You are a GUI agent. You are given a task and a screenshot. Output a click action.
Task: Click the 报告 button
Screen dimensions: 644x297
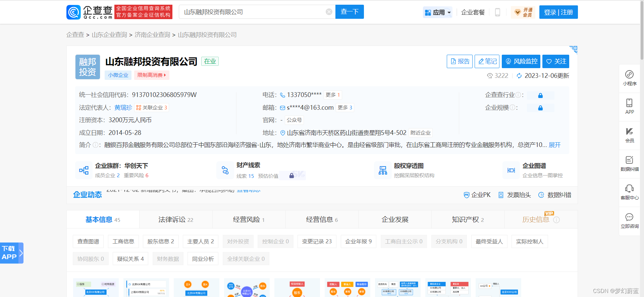point(460,61)
